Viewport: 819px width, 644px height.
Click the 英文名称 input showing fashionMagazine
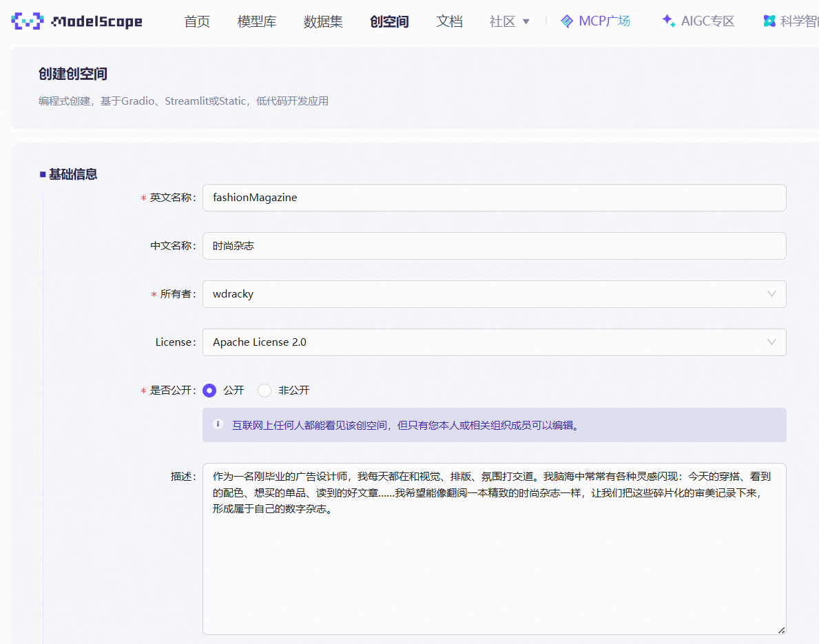493,198
